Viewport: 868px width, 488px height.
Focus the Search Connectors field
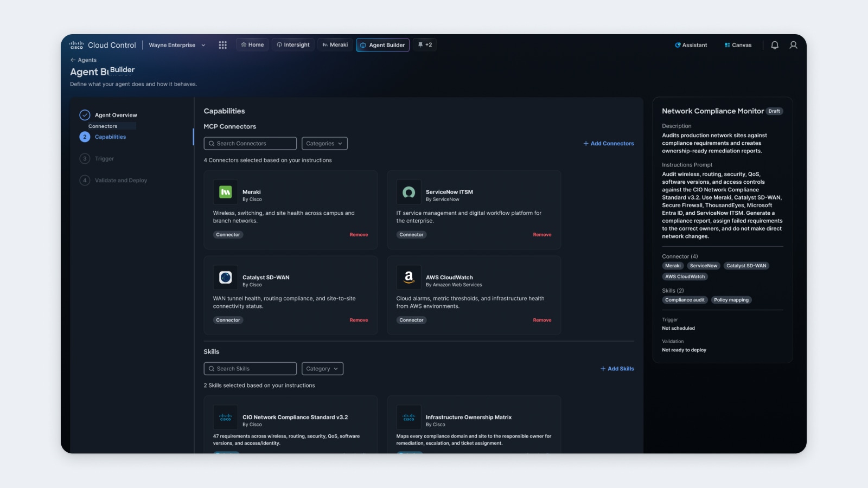[x=250, y=144]
